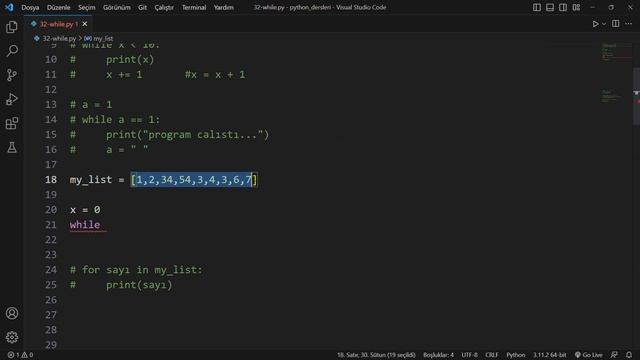Open the Run and Debug view
The width and height of the screenshot is (640, 360).
tap(12, 99)
